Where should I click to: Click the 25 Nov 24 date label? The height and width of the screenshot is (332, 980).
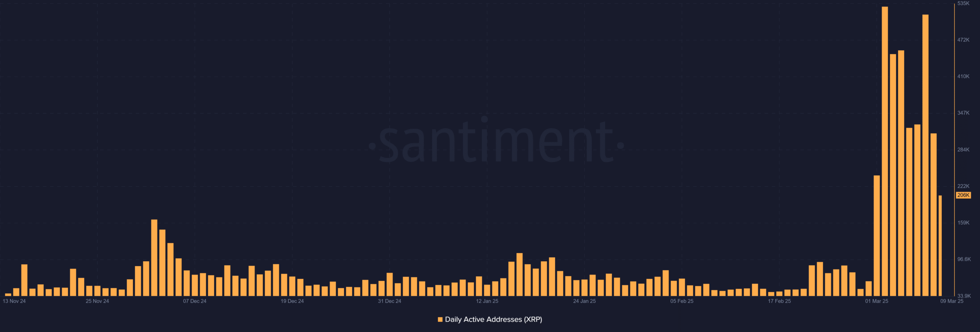(97, 301)
